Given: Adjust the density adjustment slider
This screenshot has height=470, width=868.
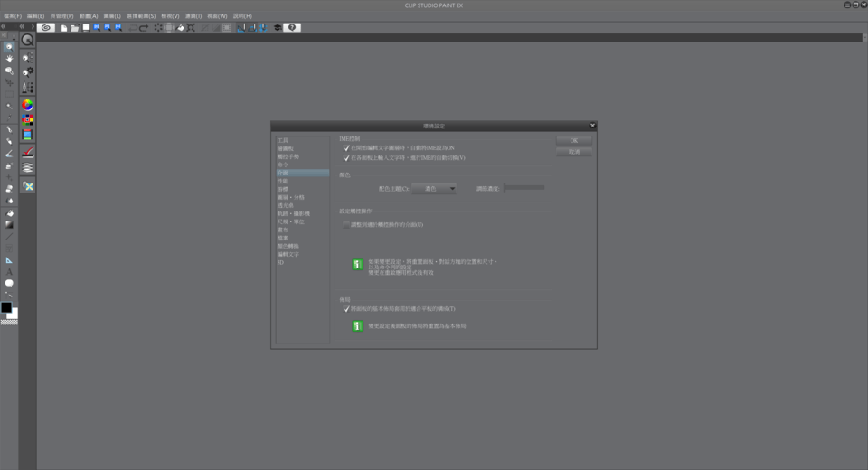Looking at the screenshot, I should pyautogui.click(x=524, y=188).
